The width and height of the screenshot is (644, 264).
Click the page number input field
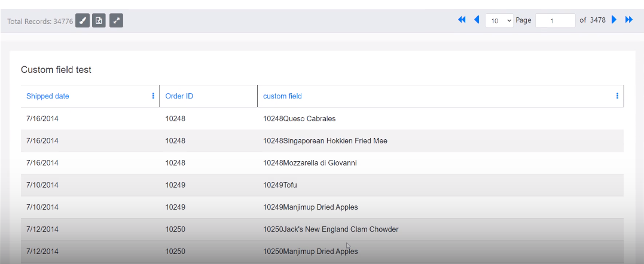(556, 20)
